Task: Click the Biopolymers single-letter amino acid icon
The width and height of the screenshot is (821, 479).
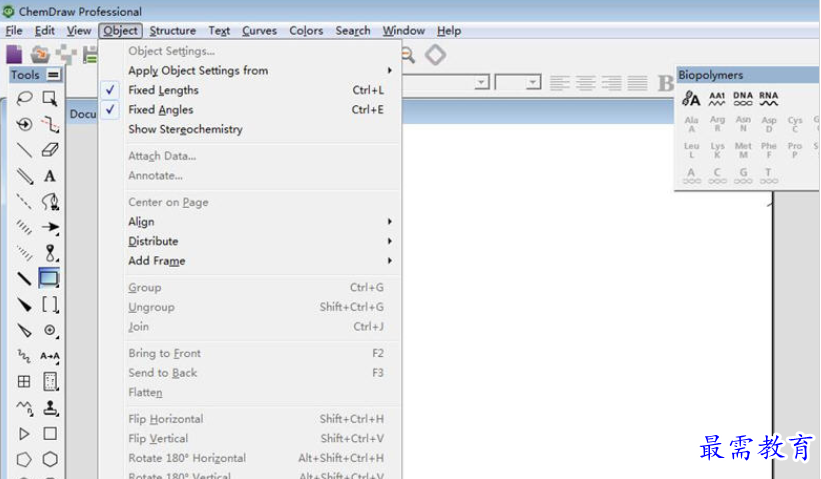Action: 691,98
